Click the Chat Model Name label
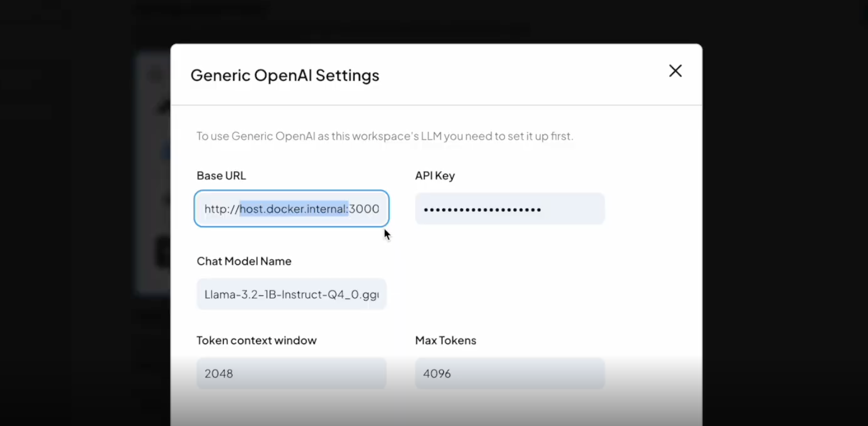Screen dimensions: 868x426 244,261
